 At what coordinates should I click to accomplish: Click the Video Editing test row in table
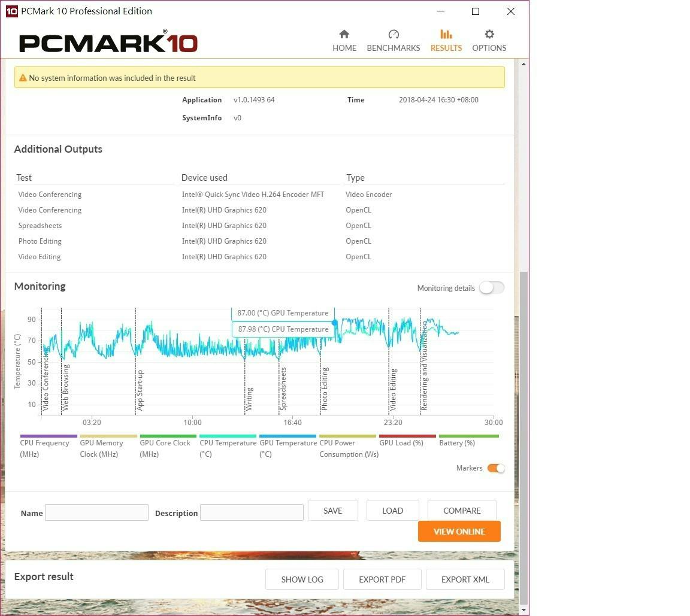pyautogui.click(x=40, y=257)
